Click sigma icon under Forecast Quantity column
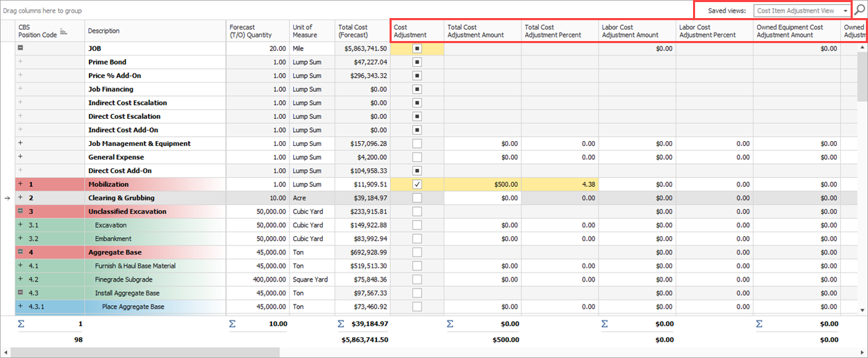 233,324
